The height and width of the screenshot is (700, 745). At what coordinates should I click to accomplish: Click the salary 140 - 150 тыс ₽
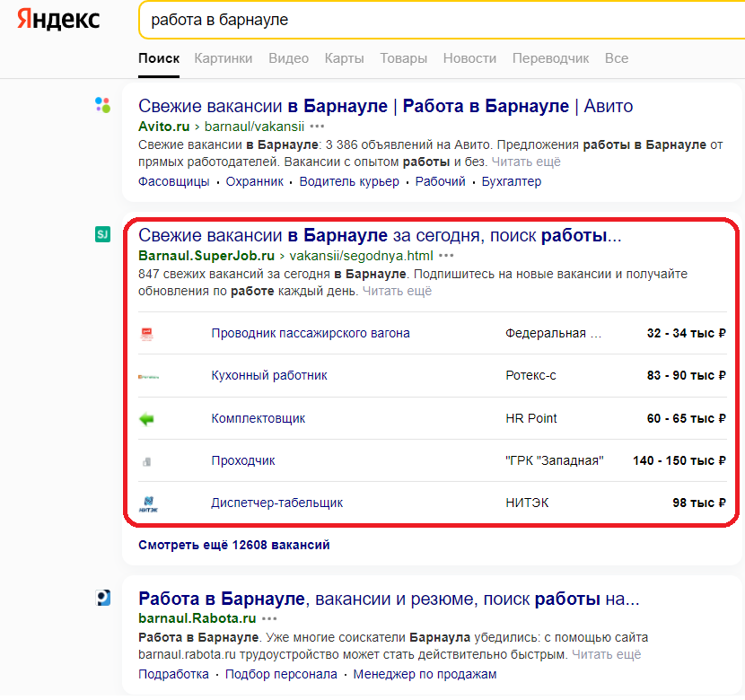tap(679, 460)
